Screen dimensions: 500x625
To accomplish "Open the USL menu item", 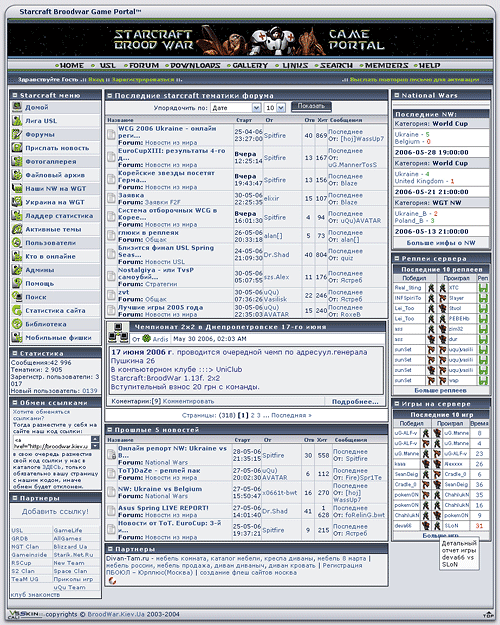I will [107, 65].
